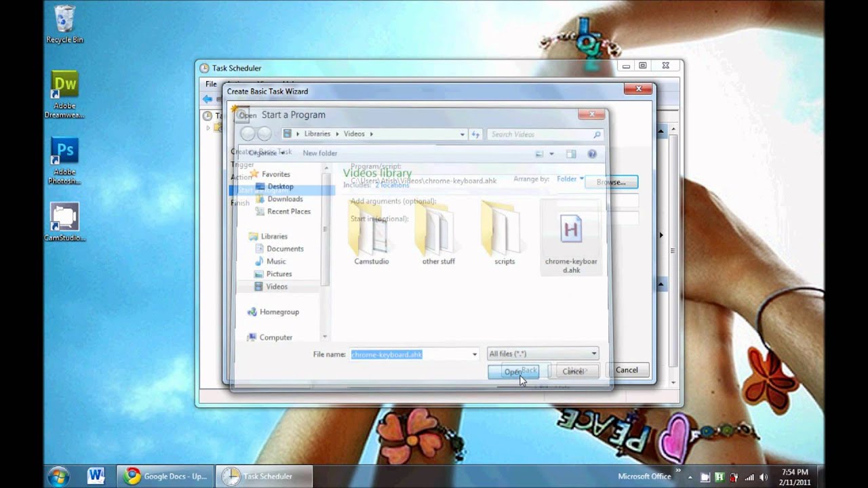The width and height of the screenshot is (868, 488).
Task: Change the view icon in the toolbar
Action: (x=539, y=154)
